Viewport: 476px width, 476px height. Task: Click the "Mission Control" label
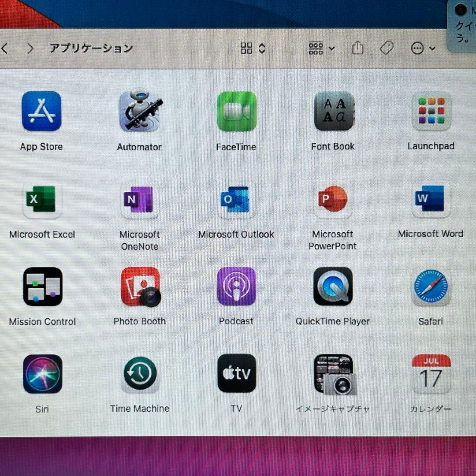42,321
